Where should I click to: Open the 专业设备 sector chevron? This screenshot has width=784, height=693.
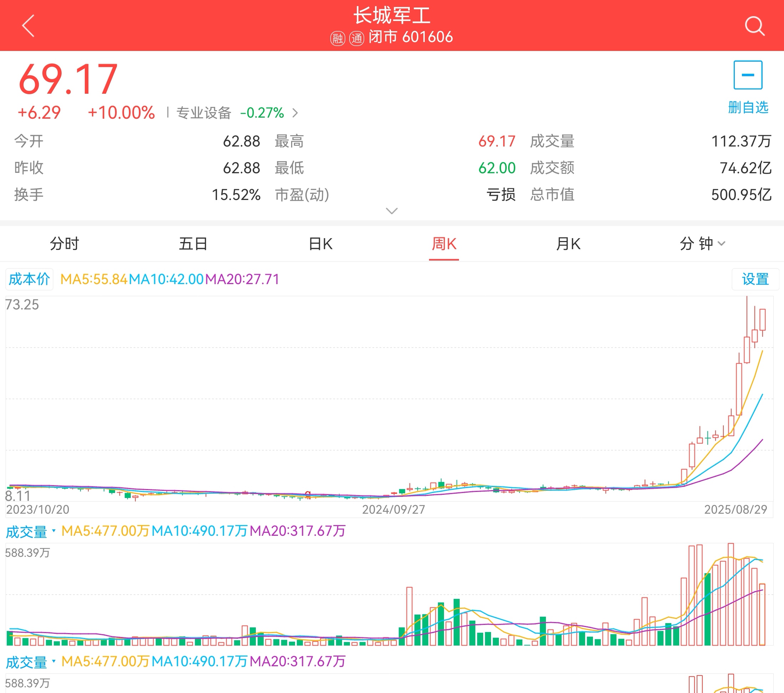[295, 113]
